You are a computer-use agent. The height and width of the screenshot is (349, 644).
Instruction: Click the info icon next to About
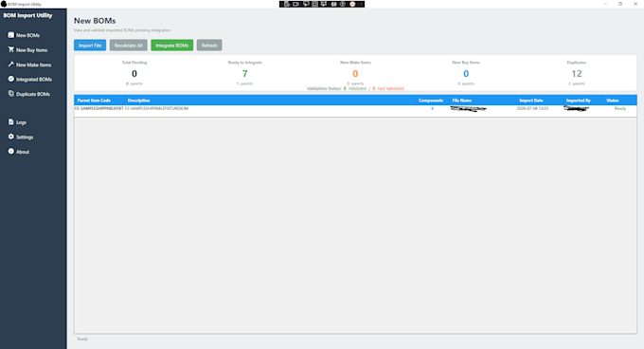click(11, 152)
